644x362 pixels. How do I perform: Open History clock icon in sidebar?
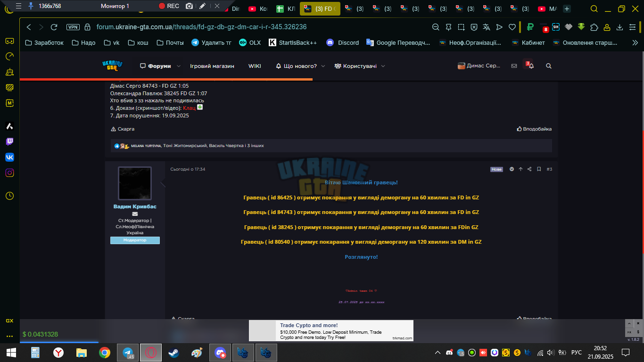pos(9,196)
